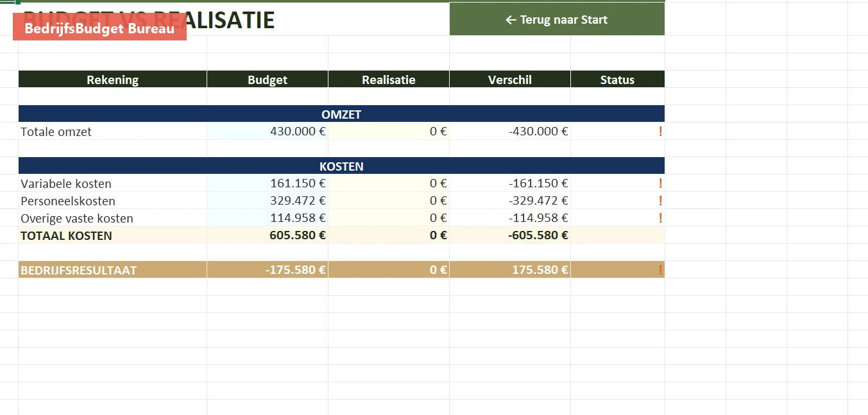Image resolution: width=868 pixels, height=415 pixels.
Task: Select the Verschil column header
Action: point(510,80)
